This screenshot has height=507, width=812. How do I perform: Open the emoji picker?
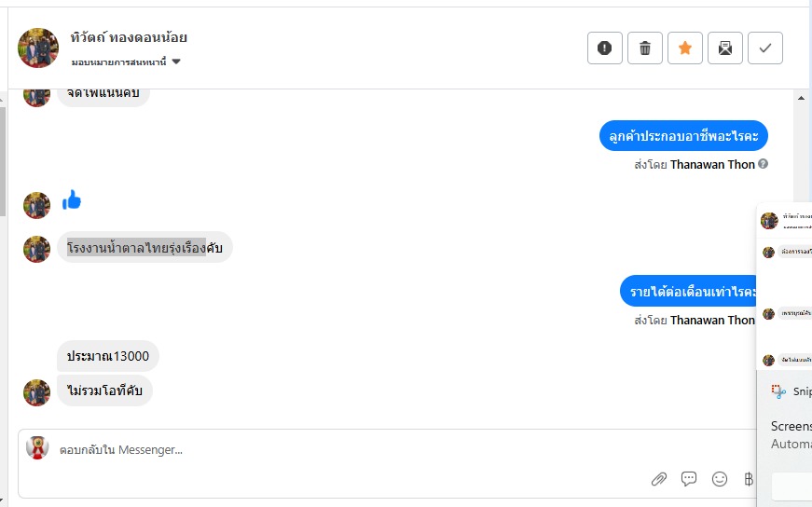click(x=720, y=479)
